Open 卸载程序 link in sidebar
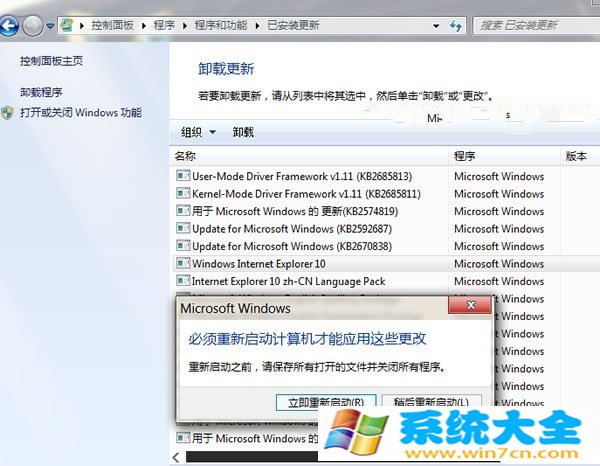Screen dimensions: 600x466 click(41, 92)
